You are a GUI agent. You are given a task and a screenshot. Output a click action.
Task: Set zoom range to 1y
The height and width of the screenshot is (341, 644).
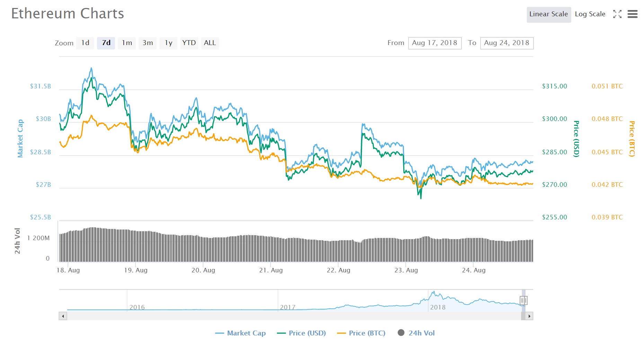click(168, 43)
